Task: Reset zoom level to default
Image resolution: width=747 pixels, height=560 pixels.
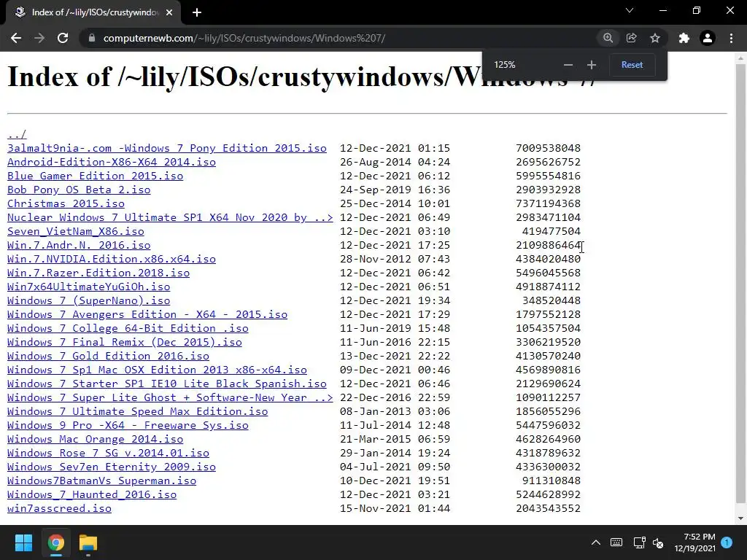Action: click(632, 65)
